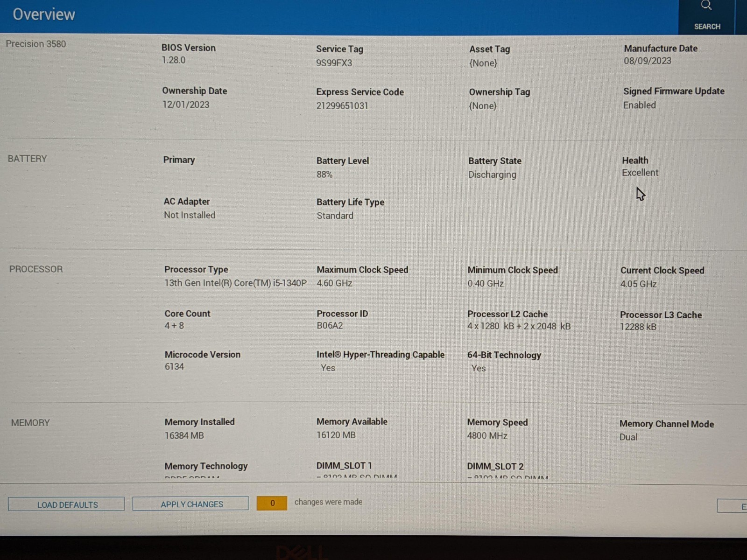747x560 pixels.
Task: Click the Processor L2 Cache value
Action: (519, 326)
